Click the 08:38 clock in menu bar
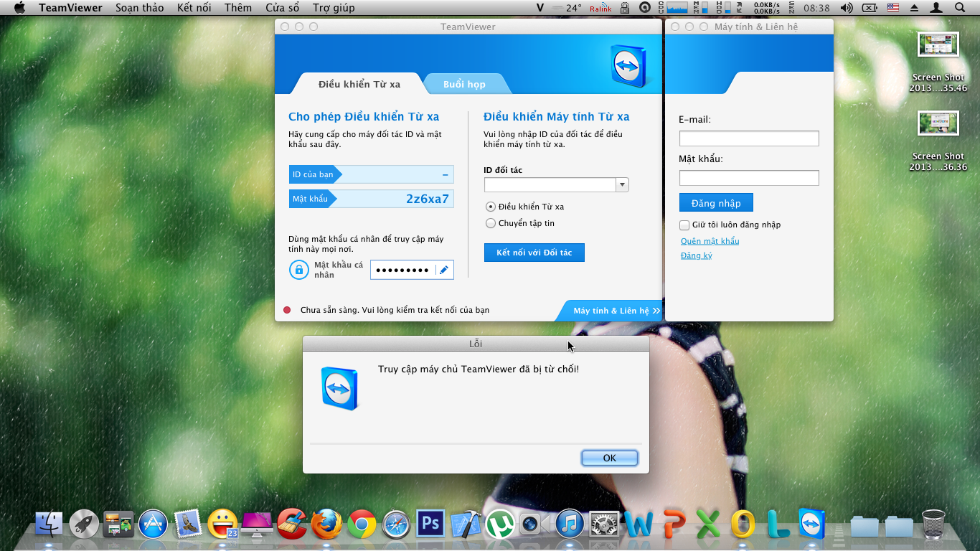 pyautogui.click(x=816, y=8)
